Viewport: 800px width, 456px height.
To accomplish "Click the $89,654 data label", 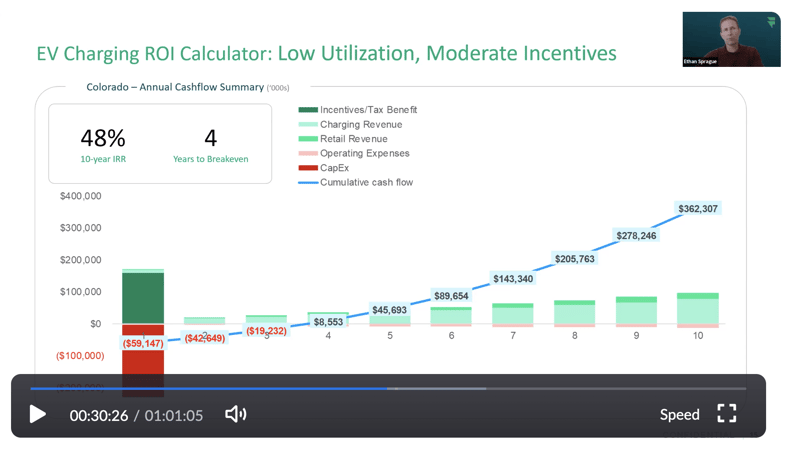I will click(x=451, y=296).
